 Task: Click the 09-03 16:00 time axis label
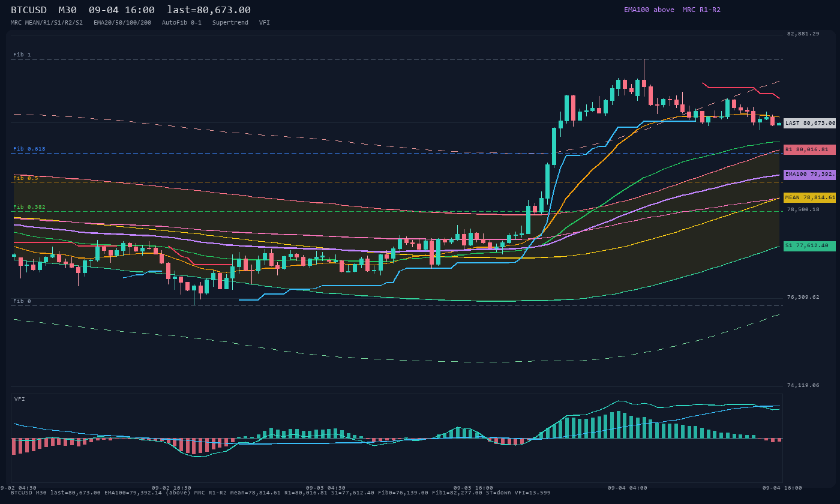[x=473, y=488]
